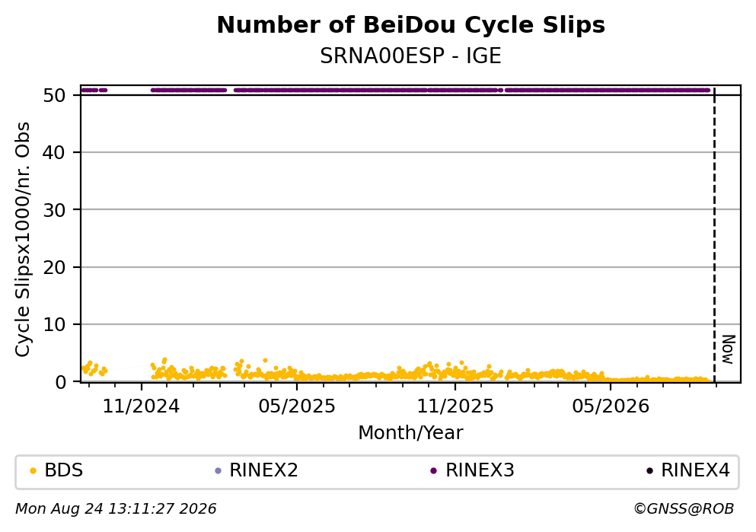Screen dimensions: 756x532
Task: Click the 11/2025 x-axis tick label
Action: [x=455, y=406]
